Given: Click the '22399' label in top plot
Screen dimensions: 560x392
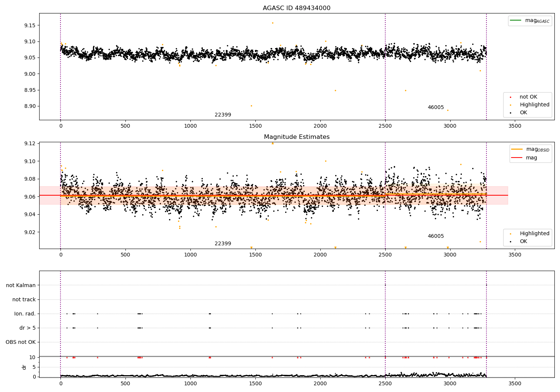Looking at the screenshot, I should tap(223, 115).
